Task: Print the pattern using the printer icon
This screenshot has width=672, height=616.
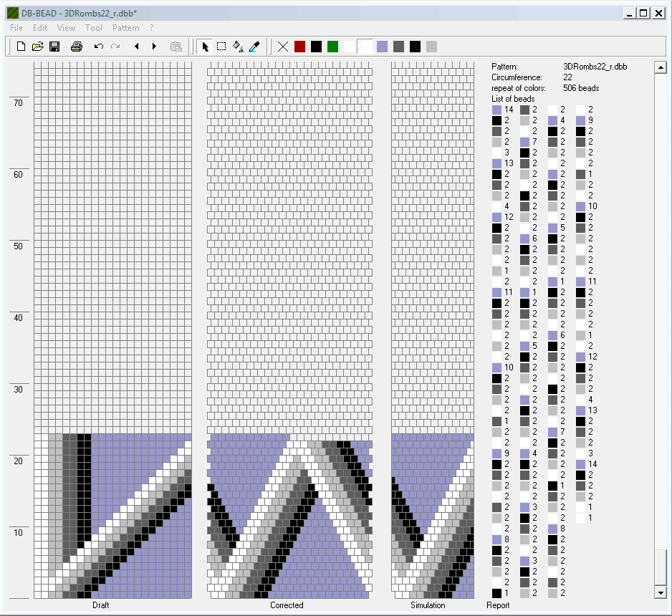Action: point(76,47)
